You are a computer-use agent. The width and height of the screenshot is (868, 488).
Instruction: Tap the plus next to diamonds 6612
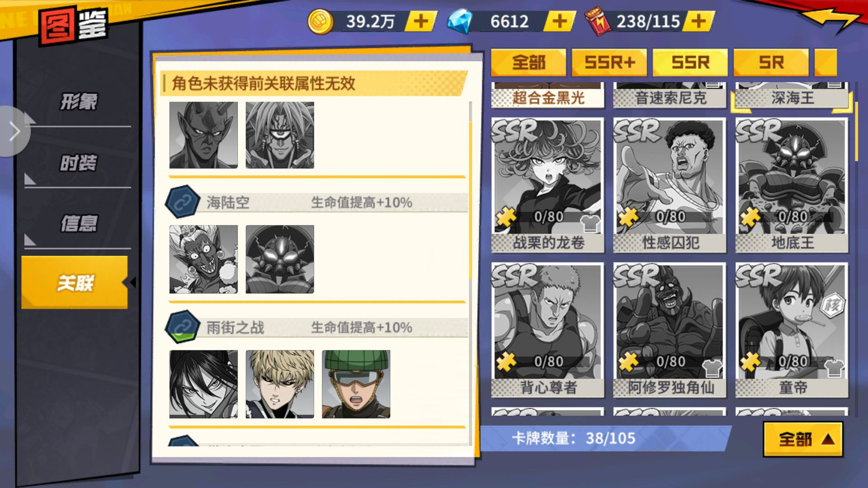pos(560,21)
